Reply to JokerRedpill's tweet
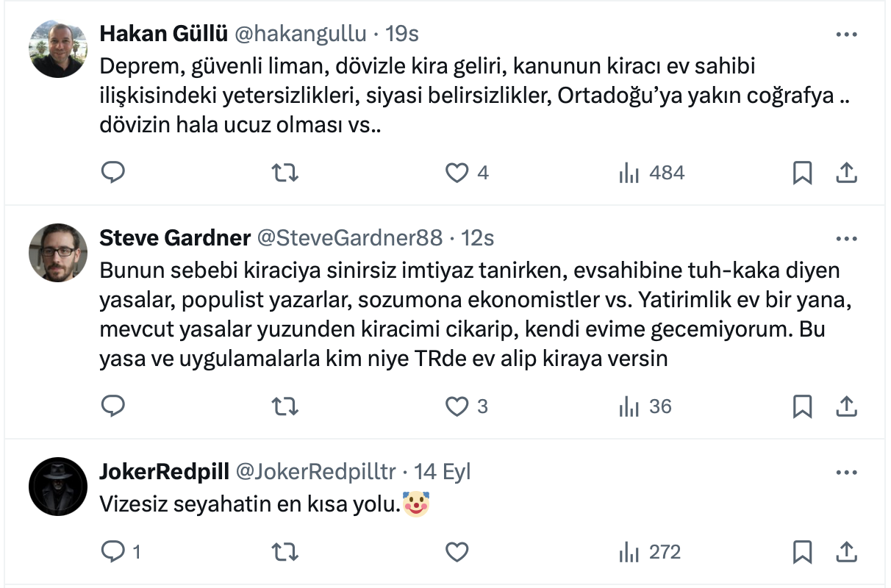 coord(112,552)
